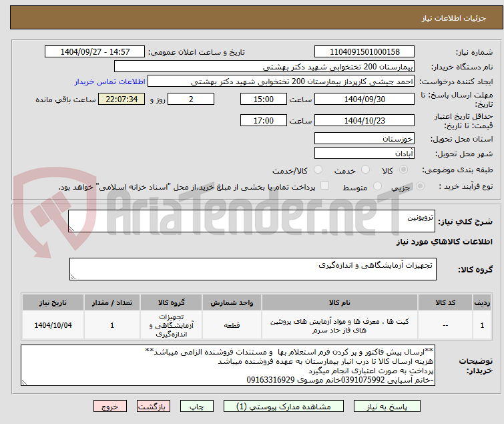Click the announcement date field 1404/09/27 - 14:57
This screenshot has height=424, width=504.
tap(95, 52)
